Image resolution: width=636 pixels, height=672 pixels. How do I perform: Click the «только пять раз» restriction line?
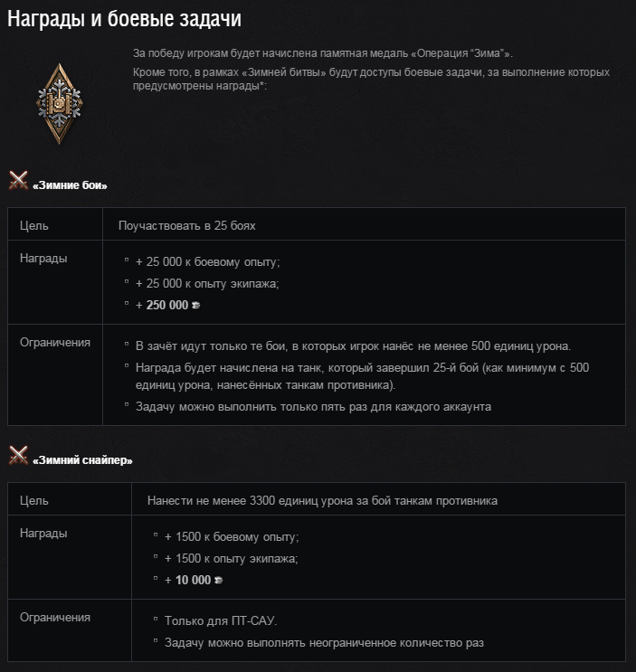point(313,406)
